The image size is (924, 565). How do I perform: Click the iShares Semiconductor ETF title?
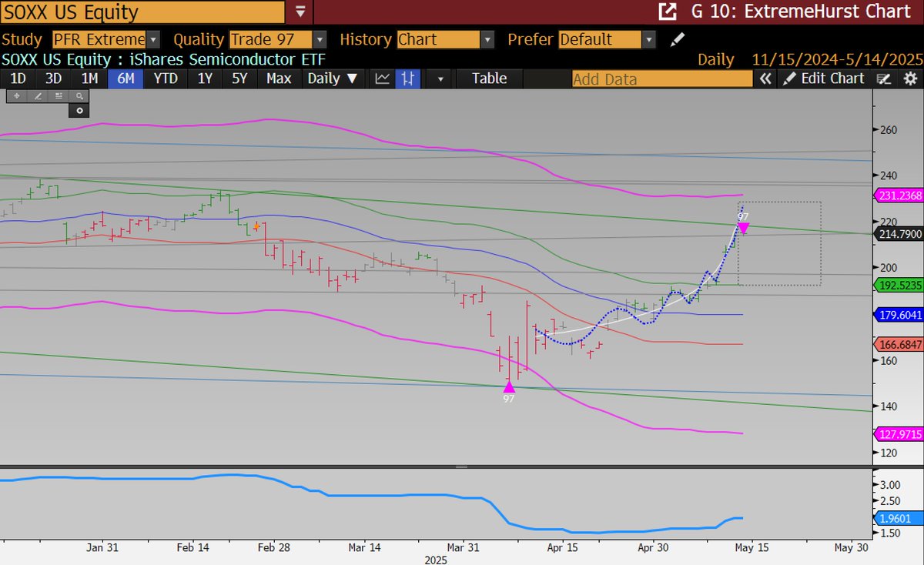[x=227, y=59]
